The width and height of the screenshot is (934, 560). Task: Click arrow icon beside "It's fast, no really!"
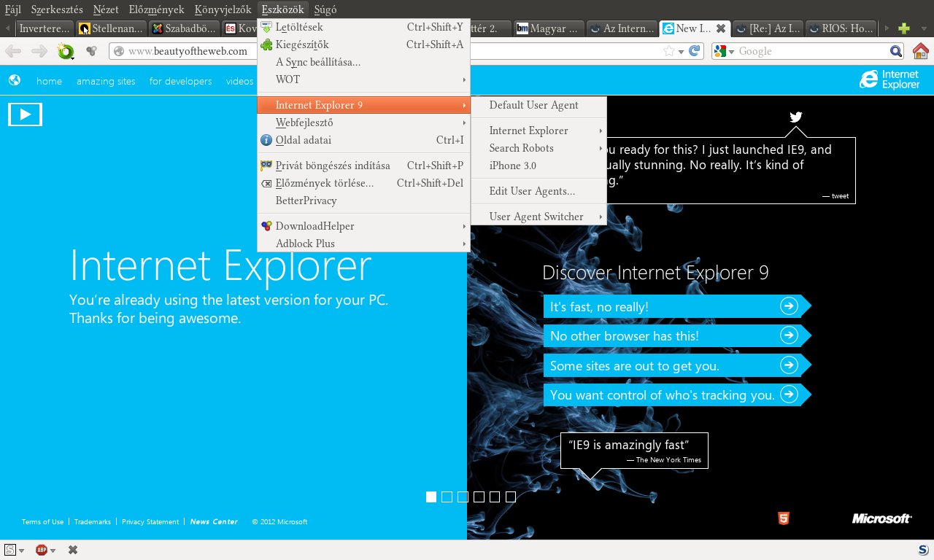pos(789,306)
